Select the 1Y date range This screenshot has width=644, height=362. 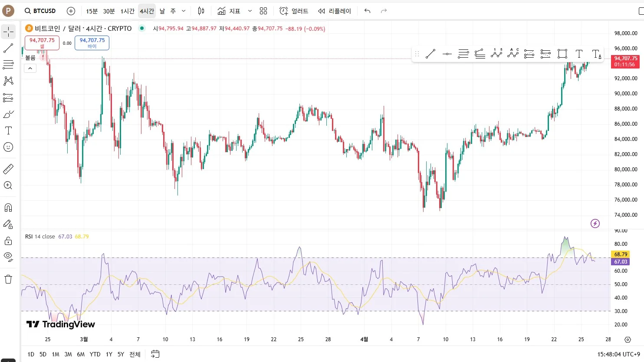click(x=109, y=354)
